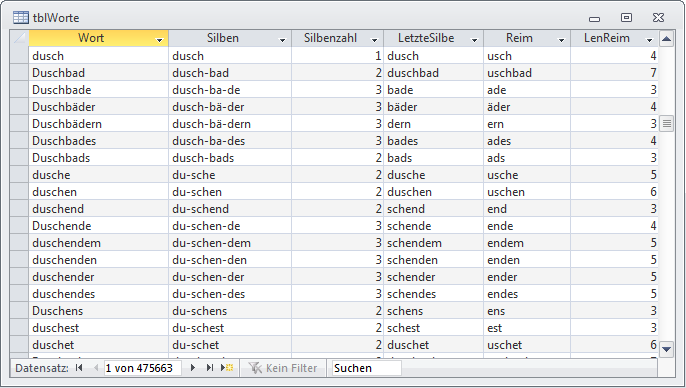Jump to last record navigation button
The width and height of the screenshot is (686, 388).
tap(210, 368)
